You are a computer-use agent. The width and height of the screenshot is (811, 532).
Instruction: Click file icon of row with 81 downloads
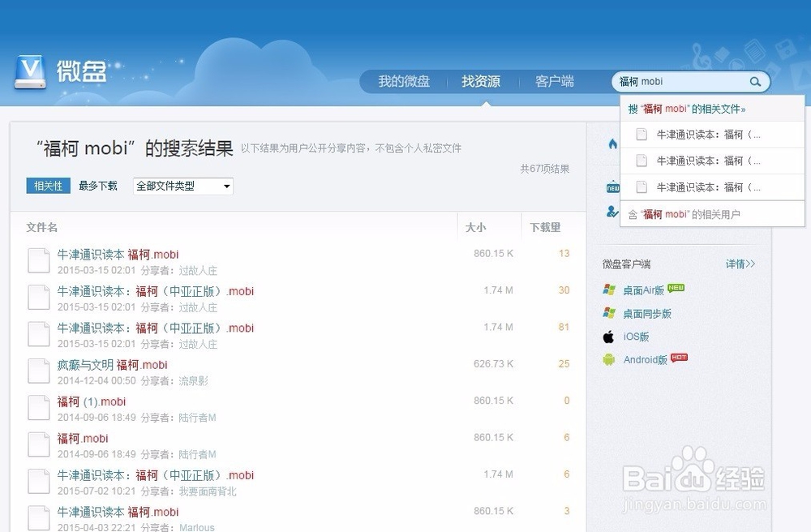38,334
